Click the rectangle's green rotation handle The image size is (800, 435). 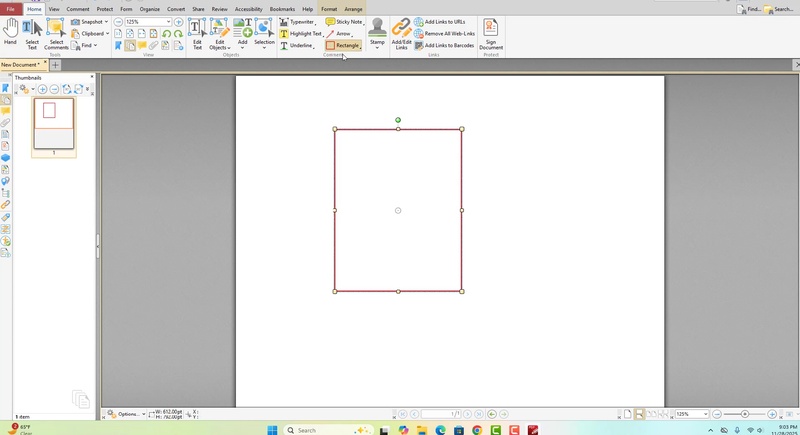coord(398,120)
